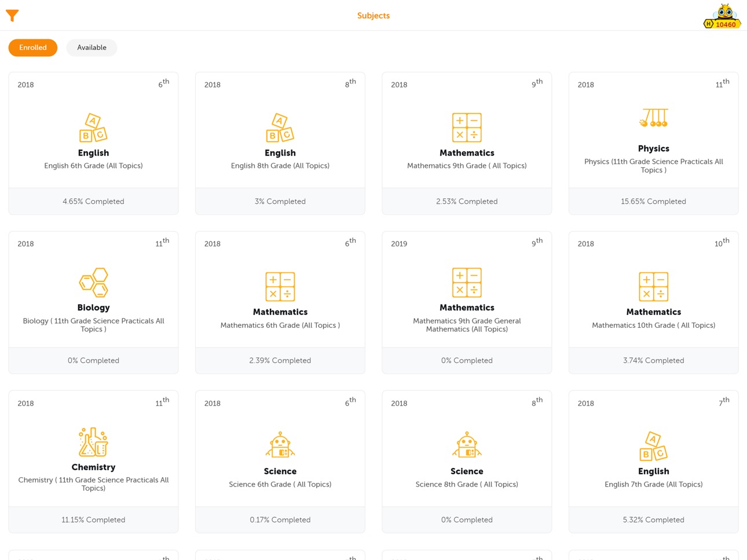Click the English 6th Grade ABC blocks icon
This screenshot has height=560, width=747.
[93, 127]
